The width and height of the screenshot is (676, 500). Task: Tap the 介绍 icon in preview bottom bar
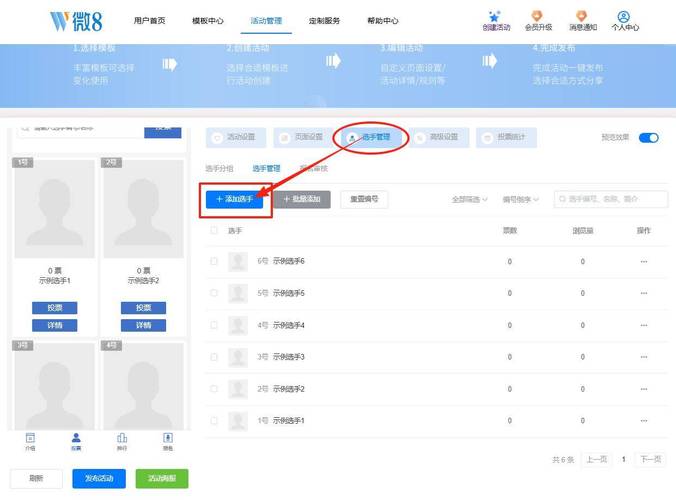point(30,442)
